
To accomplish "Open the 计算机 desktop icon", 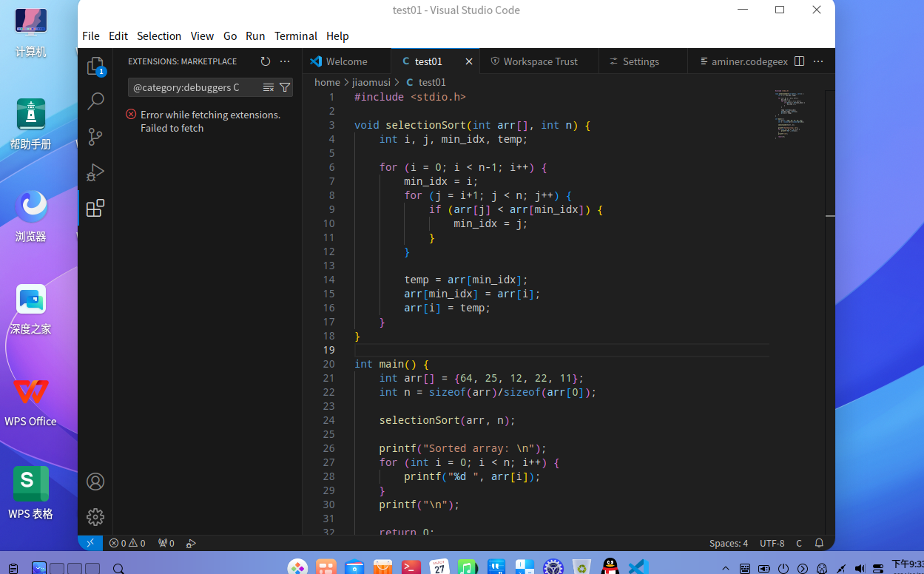I will pyautogui.click(x=30, y=33).
